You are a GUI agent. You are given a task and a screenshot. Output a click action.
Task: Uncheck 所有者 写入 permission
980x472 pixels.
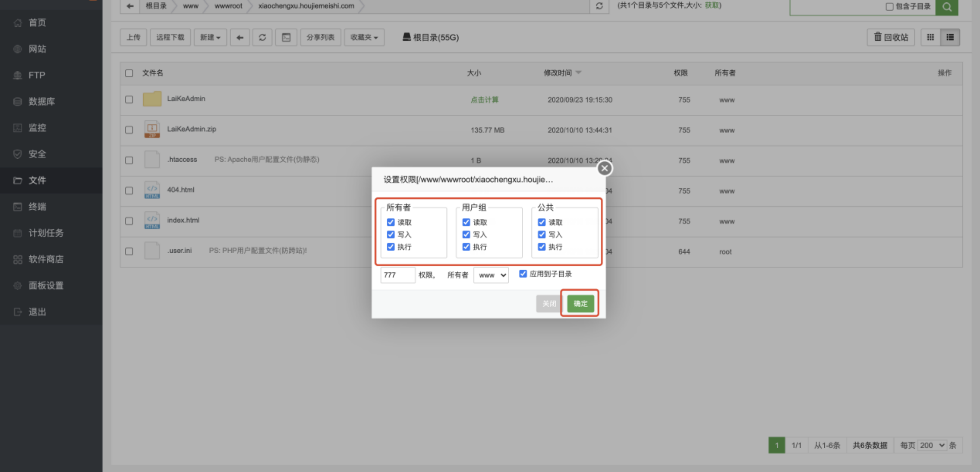(x=390, y=234)
